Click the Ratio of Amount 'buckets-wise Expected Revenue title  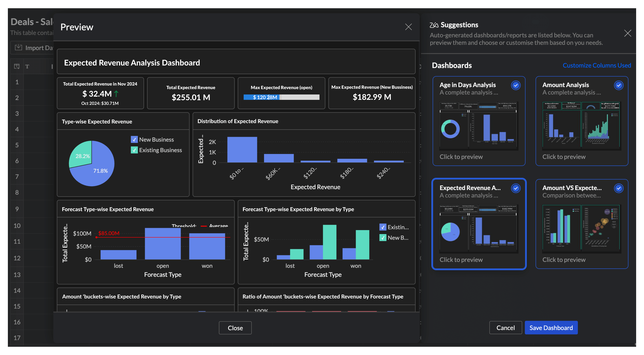click(x=323, y=296)
